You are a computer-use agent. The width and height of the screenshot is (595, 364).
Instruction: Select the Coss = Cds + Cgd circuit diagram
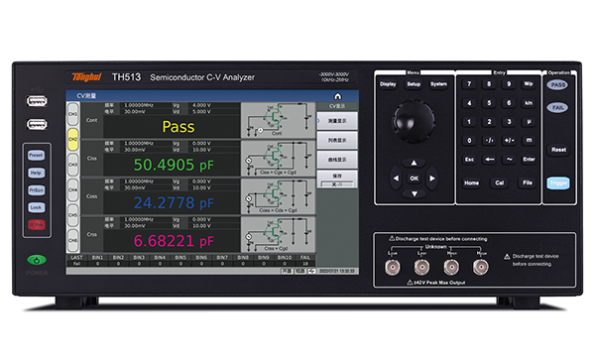click(278, 196)
